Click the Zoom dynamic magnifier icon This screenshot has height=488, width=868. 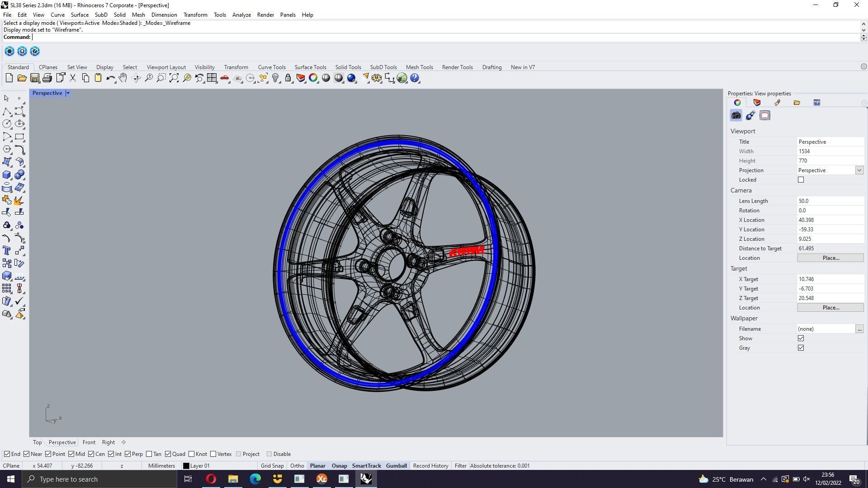(x=149, y=78)
